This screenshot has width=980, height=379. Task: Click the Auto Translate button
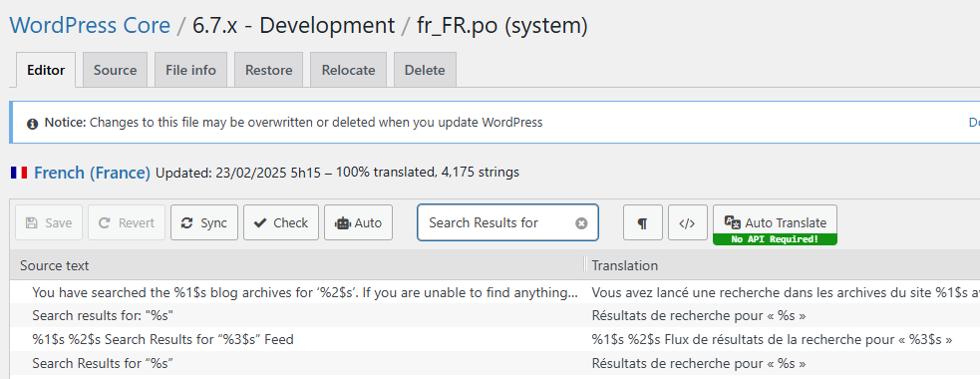(x=775, y=219)
